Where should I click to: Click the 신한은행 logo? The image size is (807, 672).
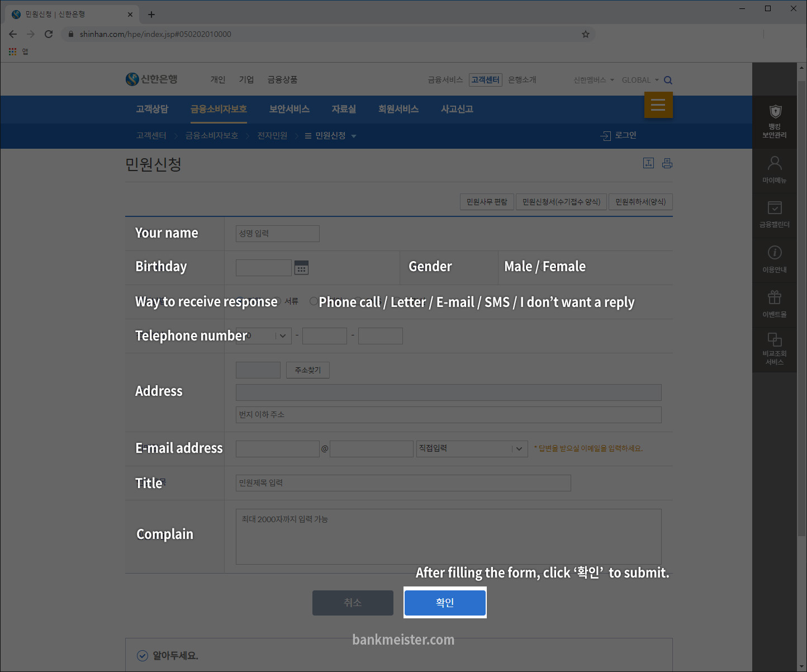point(151,79)
